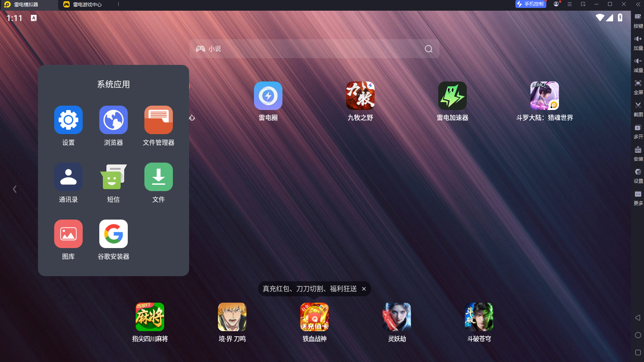
Task: Open the 设置 app in the 系统应用 folder
Action: pyautogui.click(x=68, y=120)
